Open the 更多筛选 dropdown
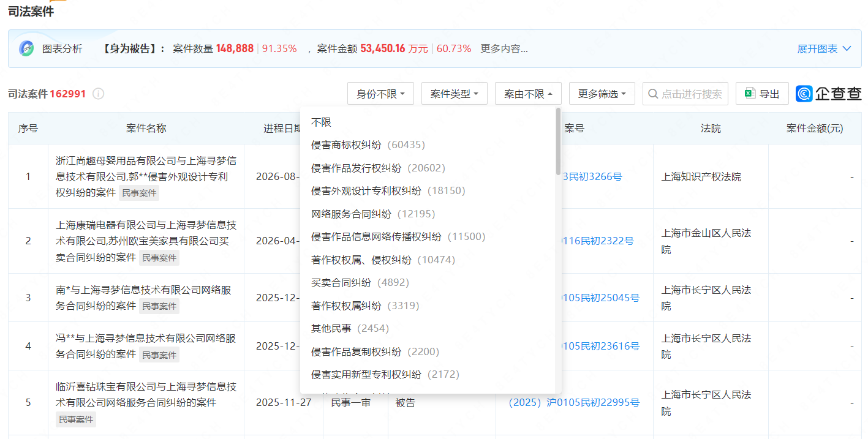868x439 pixels. 602,94
